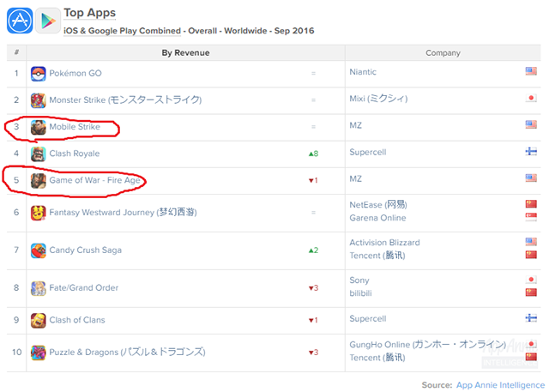Click the China flag beside bilibili
The image size is (549, 392).
pyautogui.click(x=531, y=292)
